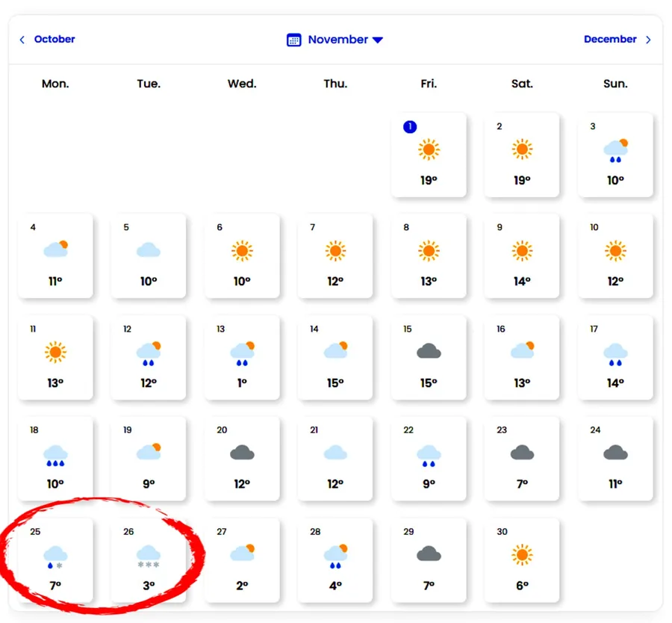Screen dimensions: 672x623
Task: Click the dark cloud icon on November 15
Action: coord(429,351)
